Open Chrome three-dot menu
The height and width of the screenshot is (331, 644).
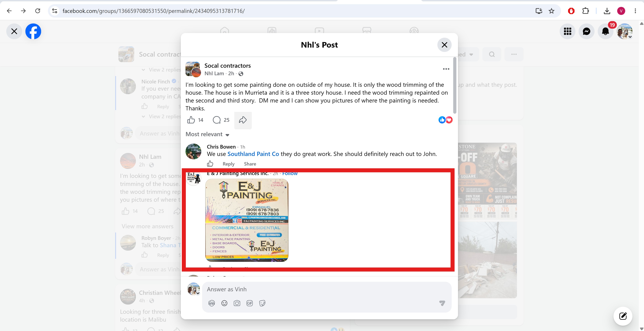pos(635,11)
